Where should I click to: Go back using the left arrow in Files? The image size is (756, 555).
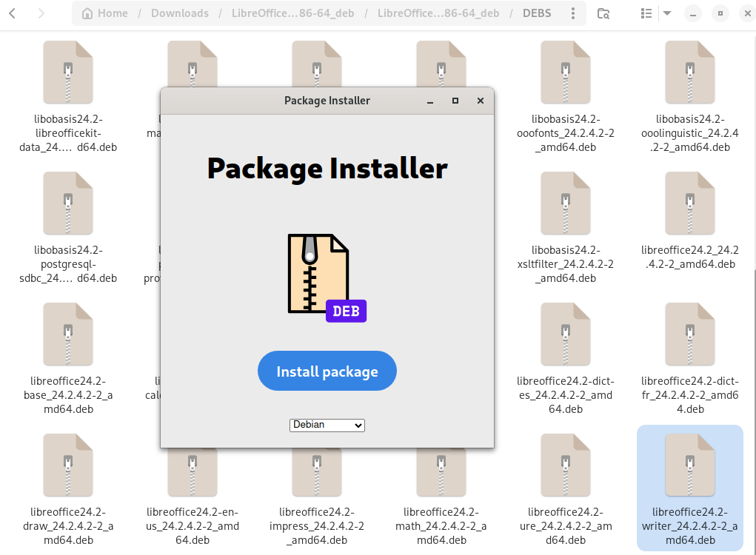(13, 13)
